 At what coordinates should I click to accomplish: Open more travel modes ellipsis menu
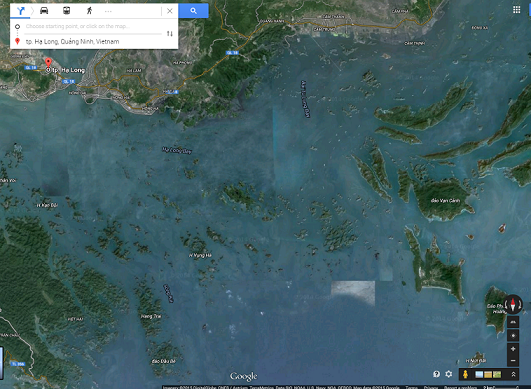[x=108, y=11]
